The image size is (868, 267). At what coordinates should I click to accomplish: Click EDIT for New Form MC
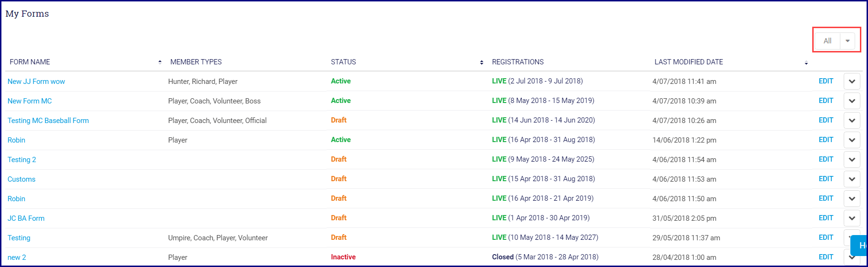tap(826, 101)
